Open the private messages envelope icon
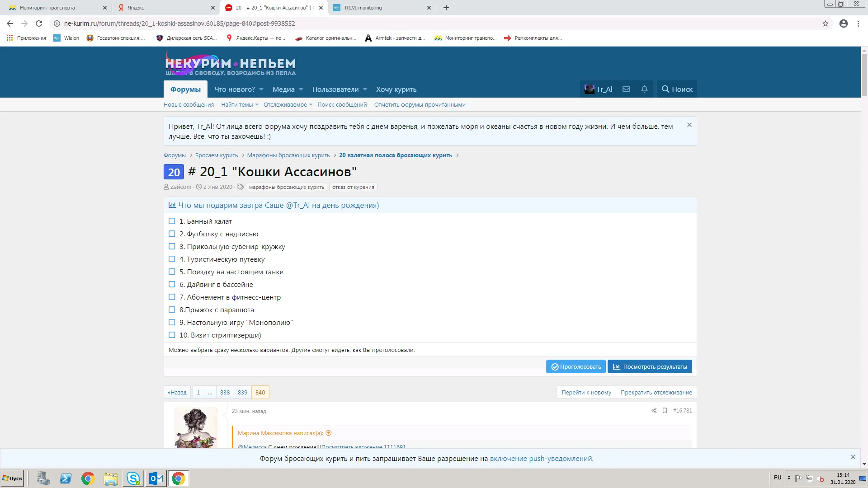Screen dimensions: 868x488 pos(626,89)
